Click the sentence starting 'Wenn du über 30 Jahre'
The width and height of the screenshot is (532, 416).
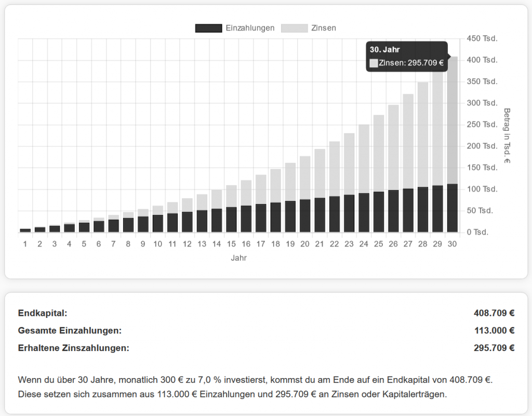255,380
